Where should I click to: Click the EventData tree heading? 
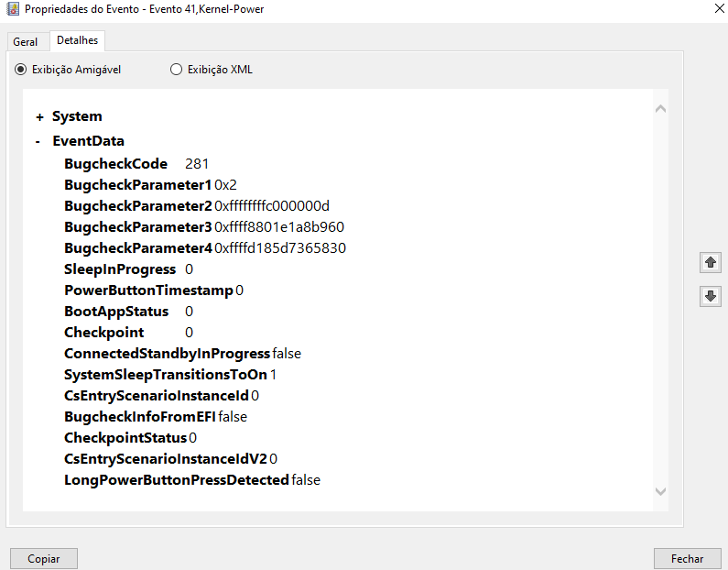(x=88, y=141)
